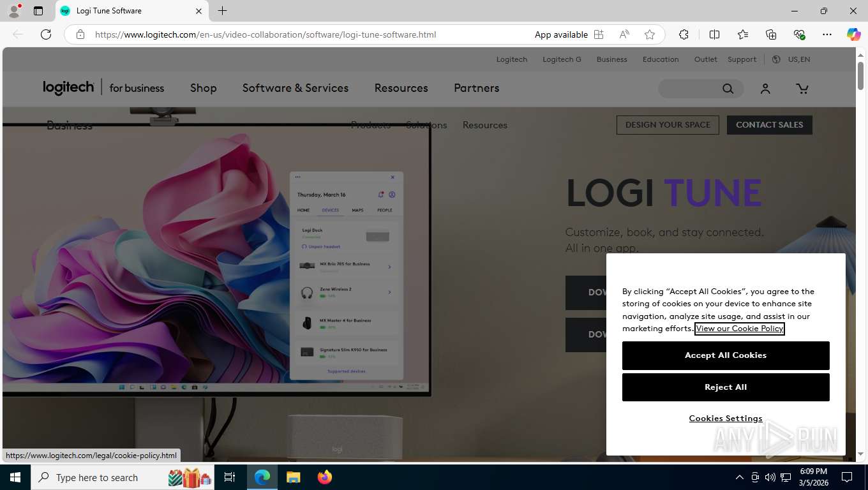Open the Copilot sidebar
This screenshot has width=868, height=490.
coord(853,34)
